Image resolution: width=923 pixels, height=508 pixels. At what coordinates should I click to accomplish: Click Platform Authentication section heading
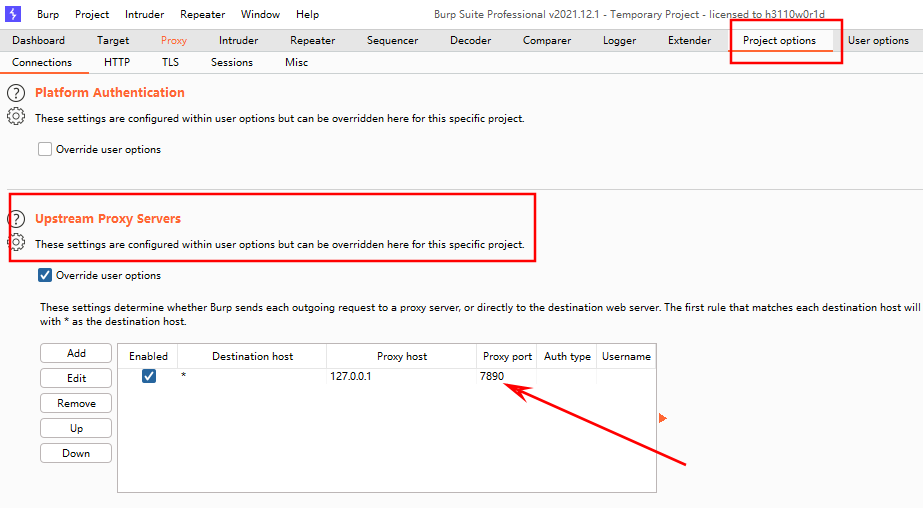click(x=109, y=92)
